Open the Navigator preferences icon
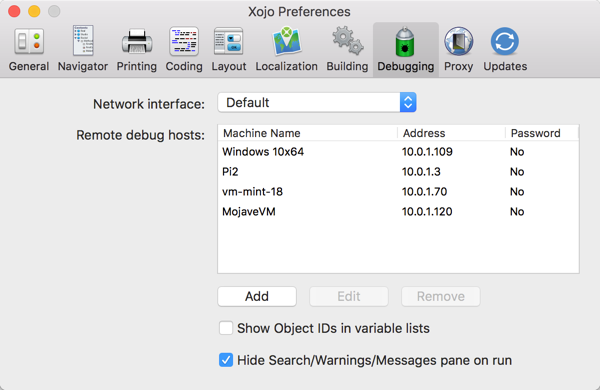Viewport: 600px width, 390px height. click(x=83, y=40)
